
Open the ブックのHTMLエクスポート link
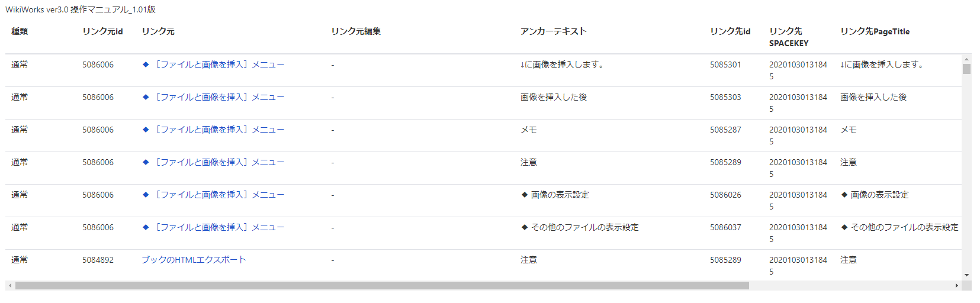(194, 260)
